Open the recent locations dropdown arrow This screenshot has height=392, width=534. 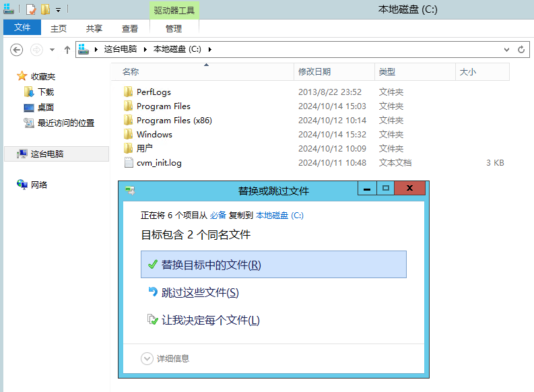click(52, 50)
